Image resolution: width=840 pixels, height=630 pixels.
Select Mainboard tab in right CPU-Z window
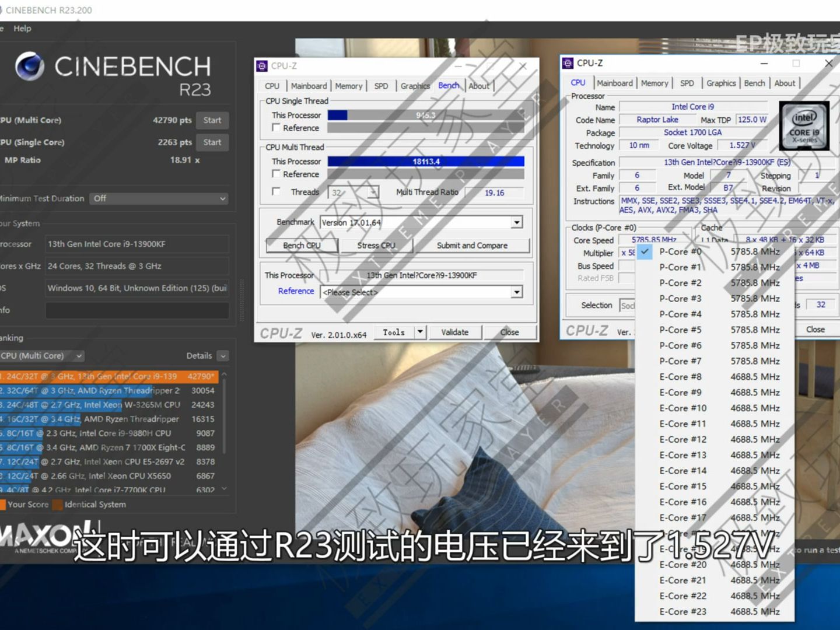[x=615, y=83]
